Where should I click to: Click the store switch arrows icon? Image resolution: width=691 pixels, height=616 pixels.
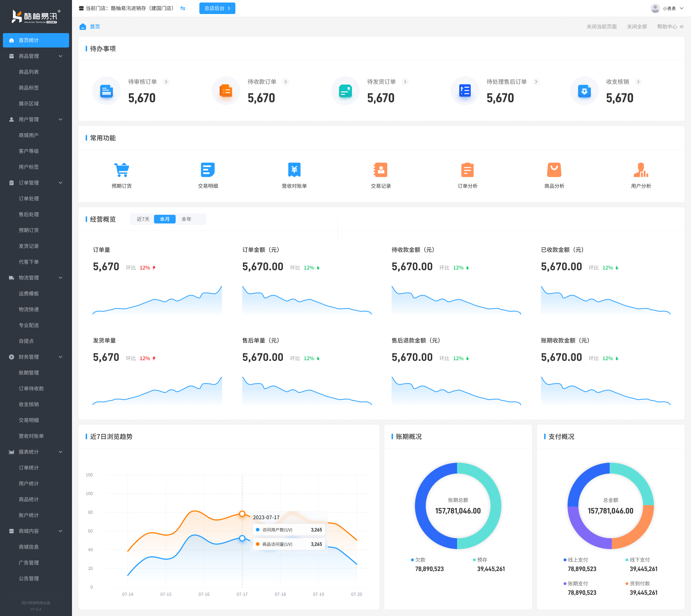(183, 8)
